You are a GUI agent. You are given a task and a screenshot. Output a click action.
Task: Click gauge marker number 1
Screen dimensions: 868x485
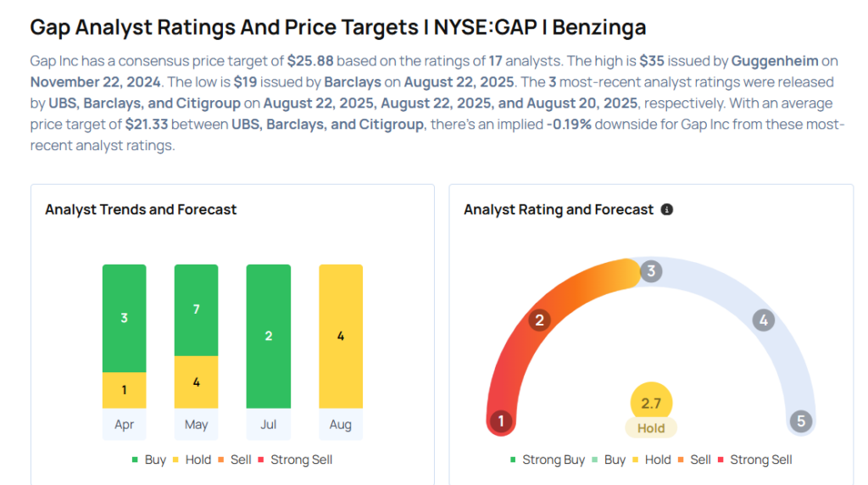(x=501, y=421)
